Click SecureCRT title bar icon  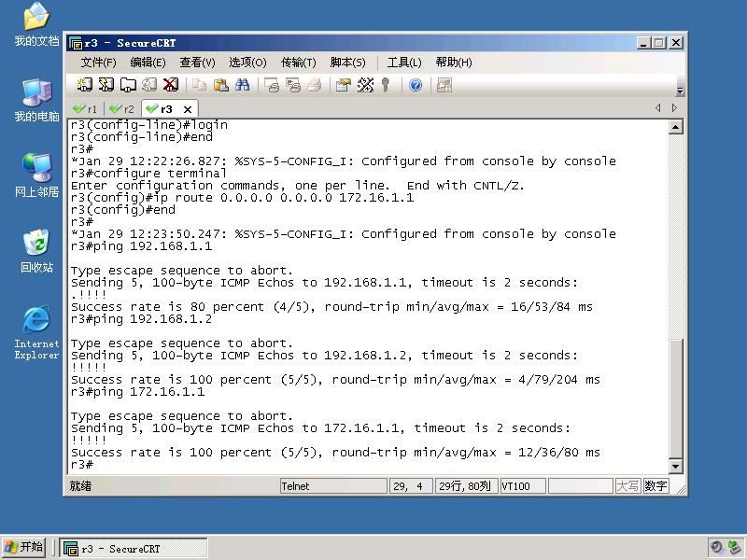(x=76, y=43)
